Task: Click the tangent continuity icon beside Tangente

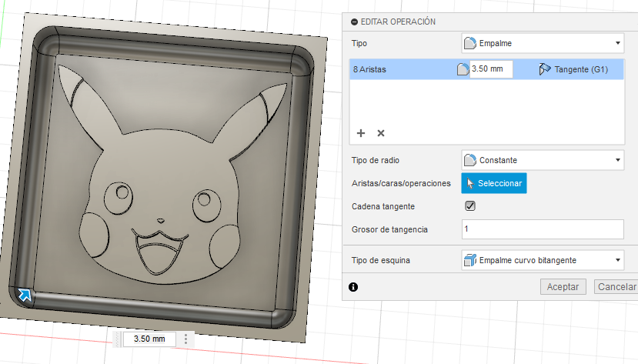Action: (544, 69)
